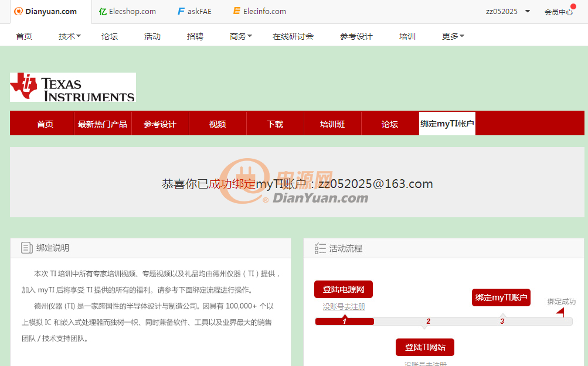588x366 pixels.
Task: Click the 绑定成功 label
Action: [562, 302]
